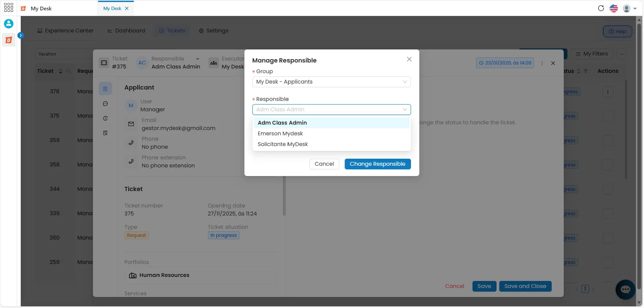
Task: Click Change Responsible button
Action: [378, 164]
